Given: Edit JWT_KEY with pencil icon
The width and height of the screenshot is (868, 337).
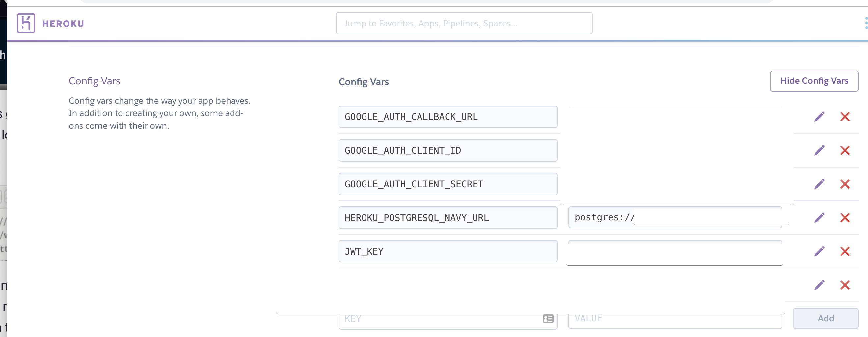Looking at the screenshot, I should coord(820,251).
